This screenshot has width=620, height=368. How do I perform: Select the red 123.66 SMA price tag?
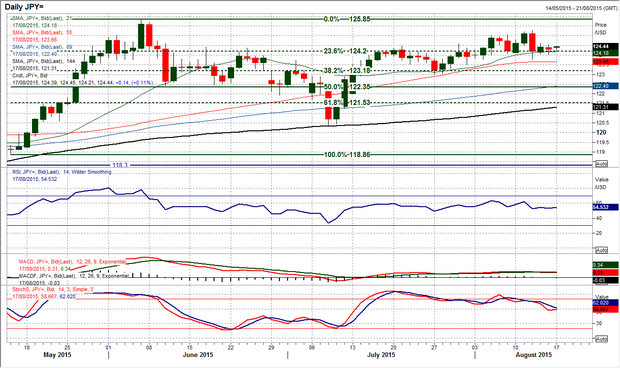[x=605, y=62]
